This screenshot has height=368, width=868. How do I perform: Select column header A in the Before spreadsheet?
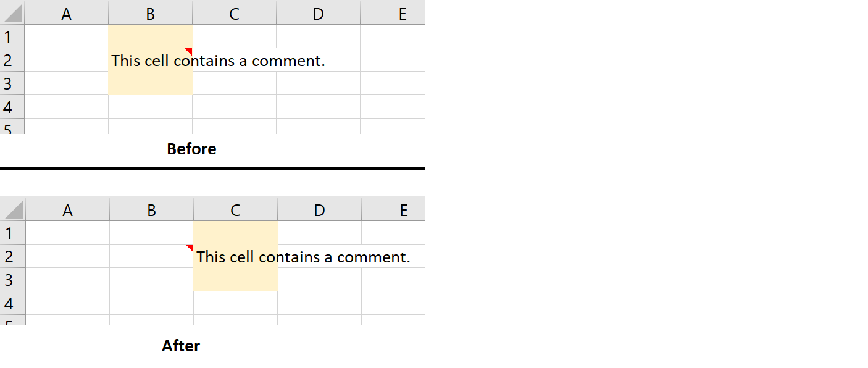66,12
